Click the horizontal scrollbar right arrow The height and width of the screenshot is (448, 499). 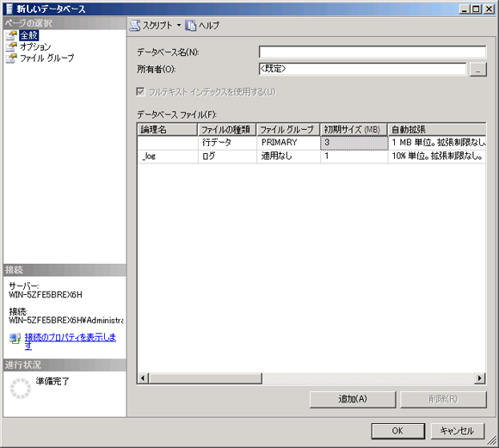[x=479, y=378]
